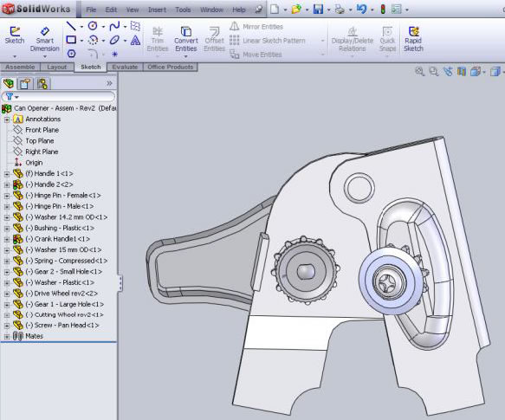Click the Options icon in top toolbar
505x420 pixels.
click(x=397, y=9)
